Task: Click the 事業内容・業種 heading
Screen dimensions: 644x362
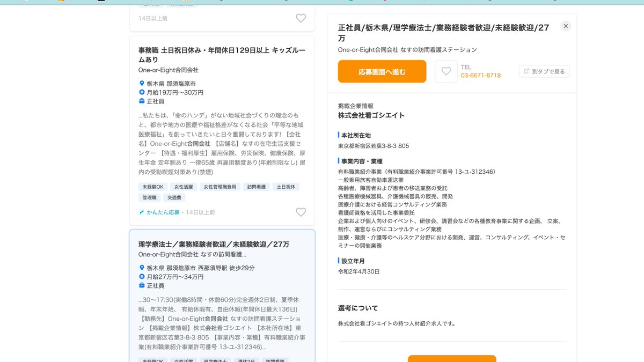Action: (x=362, y=161)
